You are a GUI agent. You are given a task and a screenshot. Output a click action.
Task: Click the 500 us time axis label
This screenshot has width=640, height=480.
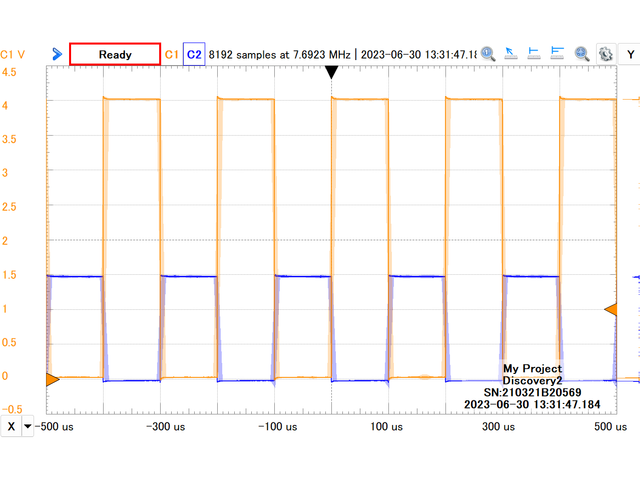(610, 427)
